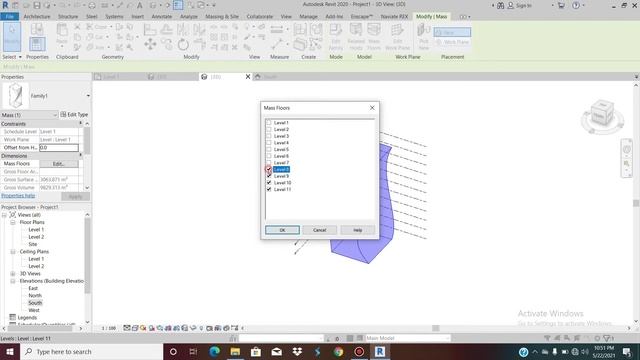Click the Type Properties icon in the ribbon

coord(37,29)
